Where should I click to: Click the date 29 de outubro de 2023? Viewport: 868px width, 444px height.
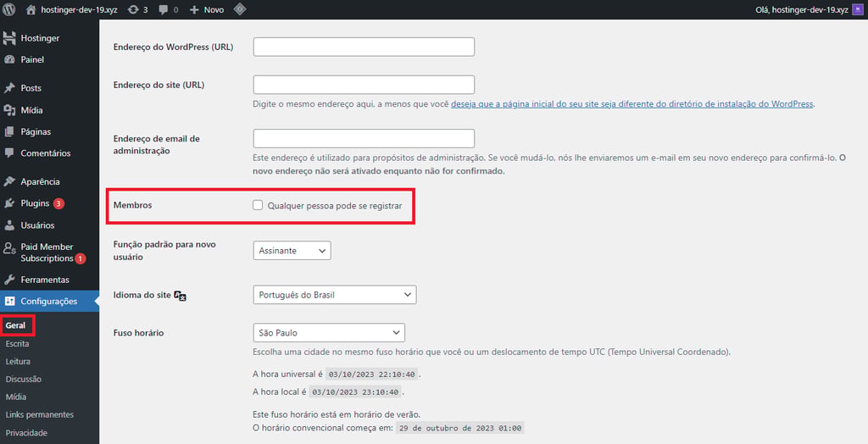[459, 428]
